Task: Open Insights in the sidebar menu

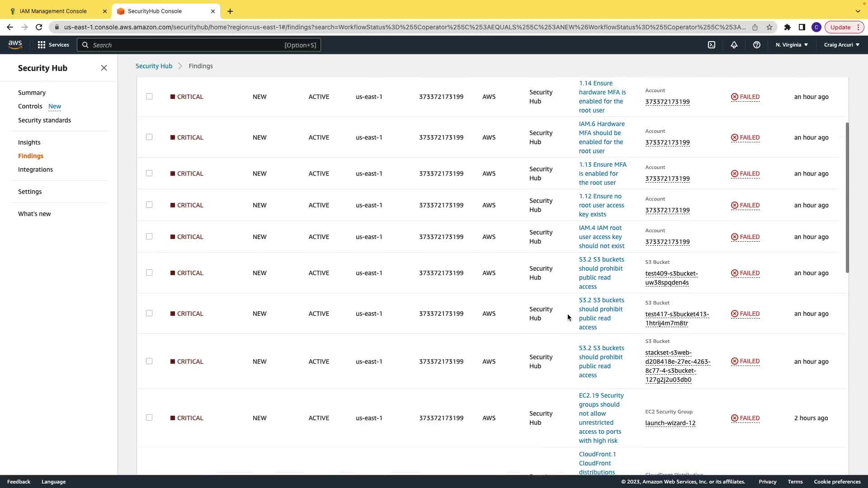Action: click(x=29, y=142)
